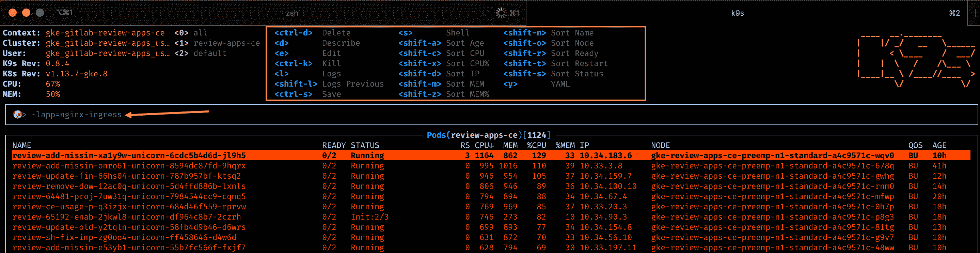Click the k9s dog prompt icon
The height and width of the screenshot is (253, 980).
[x=17, y=114]
